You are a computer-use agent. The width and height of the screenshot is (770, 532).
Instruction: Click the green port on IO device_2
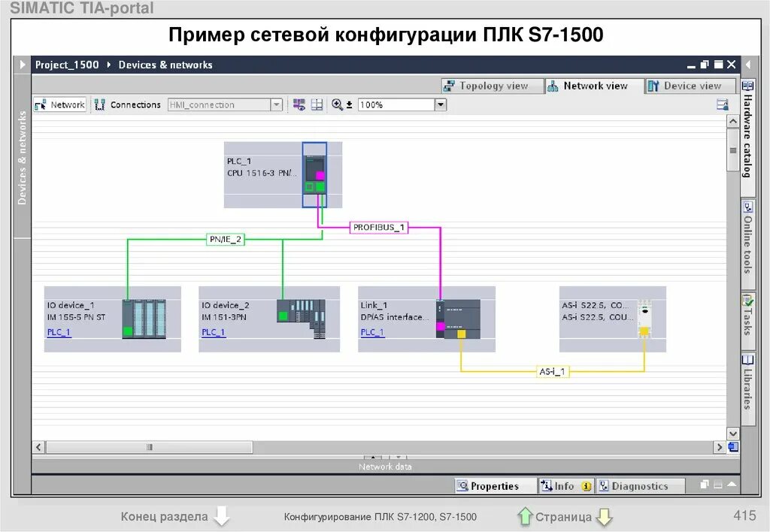coord(283,316)
